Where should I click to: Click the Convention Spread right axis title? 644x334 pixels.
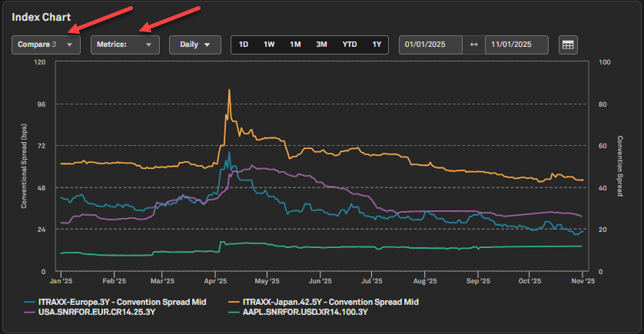[x=619, y=166]
